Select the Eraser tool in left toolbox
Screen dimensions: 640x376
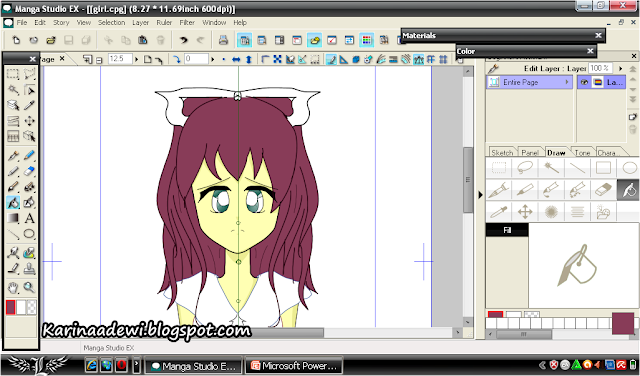click(29, 171)
